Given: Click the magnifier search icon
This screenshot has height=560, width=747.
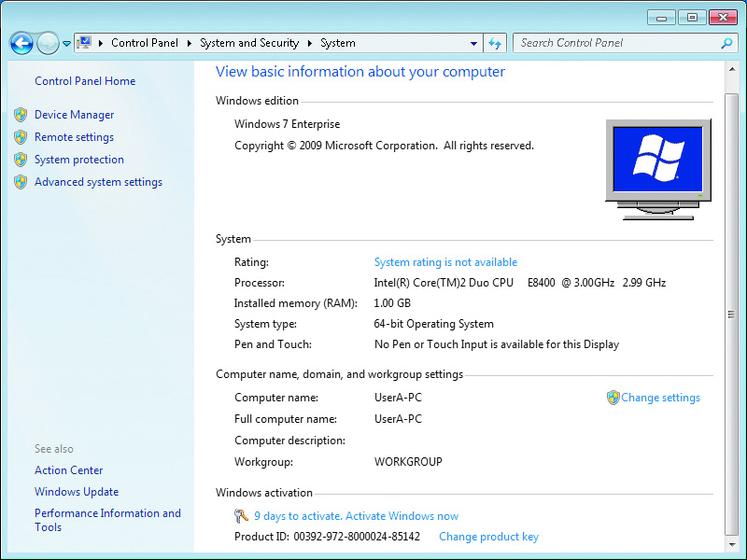Looking at the screenshot, I should point(726,43).
